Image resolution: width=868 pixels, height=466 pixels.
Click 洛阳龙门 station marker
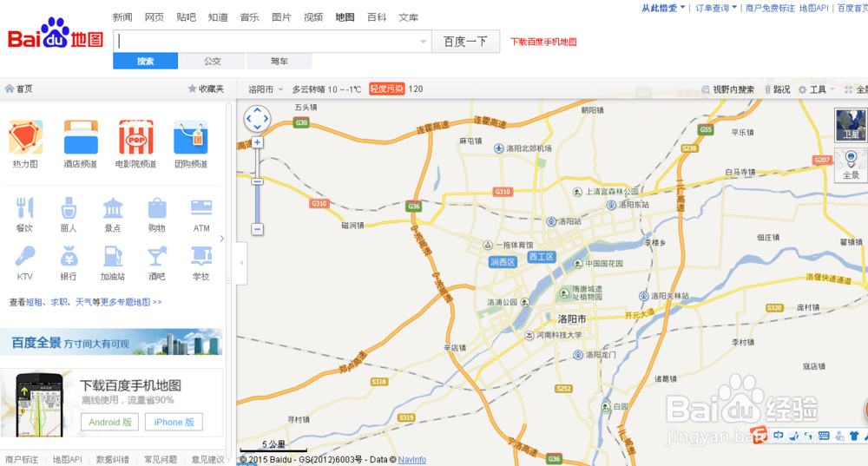(x=578, y=355)
